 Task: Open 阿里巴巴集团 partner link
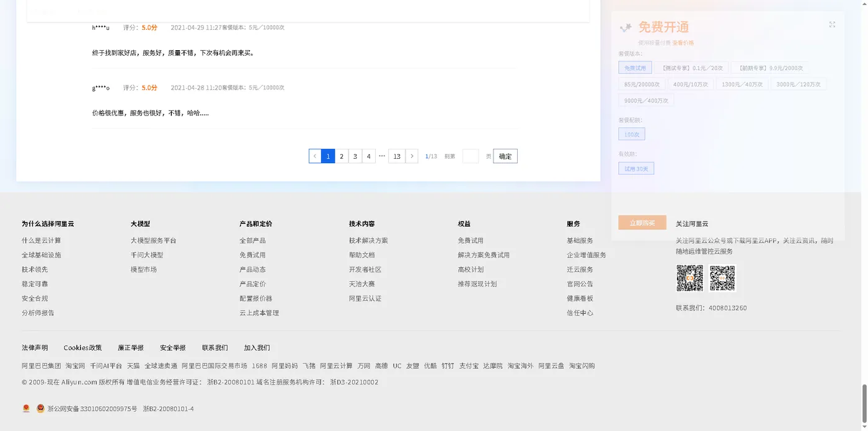tap(42, 366)
